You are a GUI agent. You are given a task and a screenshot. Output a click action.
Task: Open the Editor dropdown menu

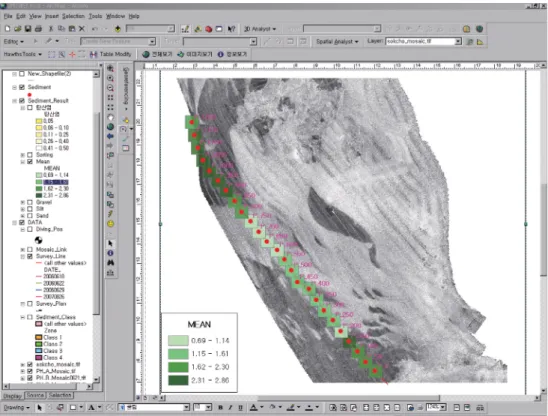click(14, 42)
